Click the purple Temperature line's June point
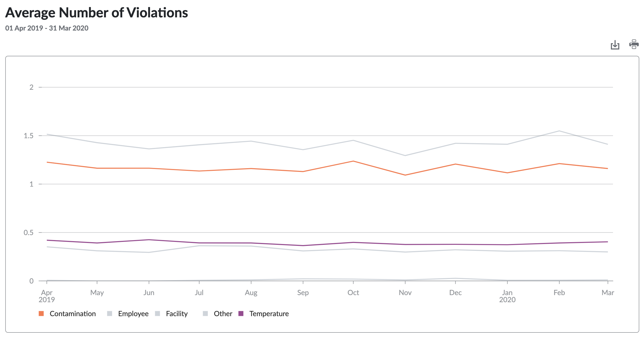 tap(149, 240)
